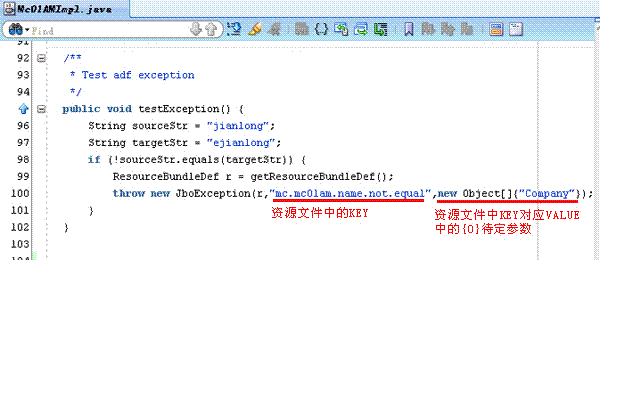Click ResourceBundleDef type on line 99
This screenshot has width=640, height=400.
(166, 176)
